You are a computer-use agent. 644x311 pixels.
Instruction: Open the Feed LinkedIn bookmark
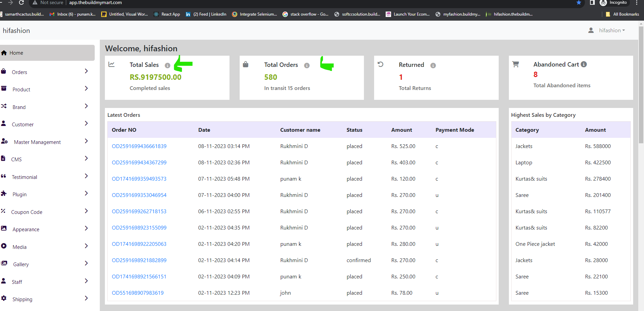(x=206, y=14)
